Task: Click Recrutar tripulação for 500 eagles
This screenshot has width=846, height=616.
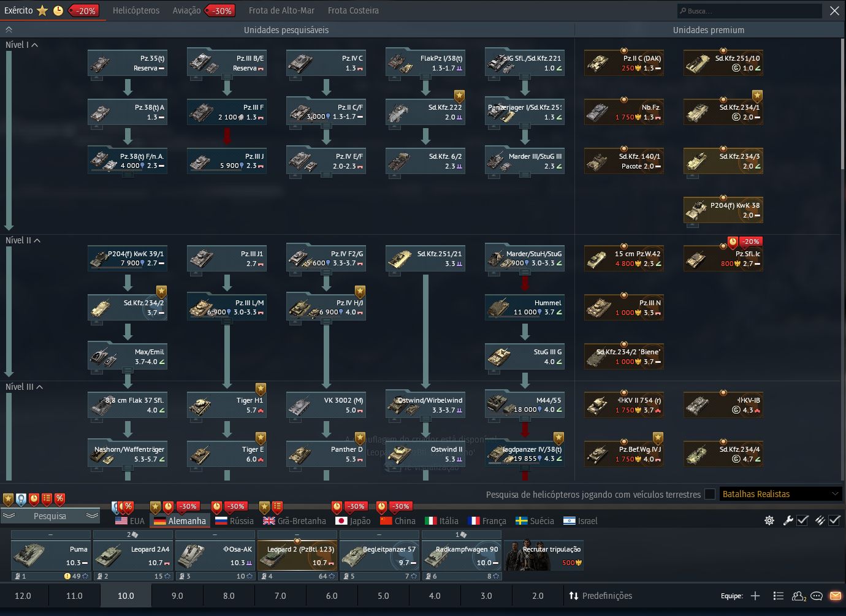Action: pos(544,555)
